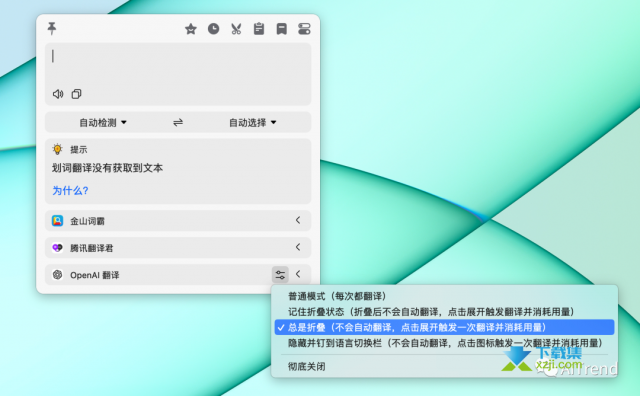Select 隐藏并钉到语言切换栏 option

[x=444, y=343]
